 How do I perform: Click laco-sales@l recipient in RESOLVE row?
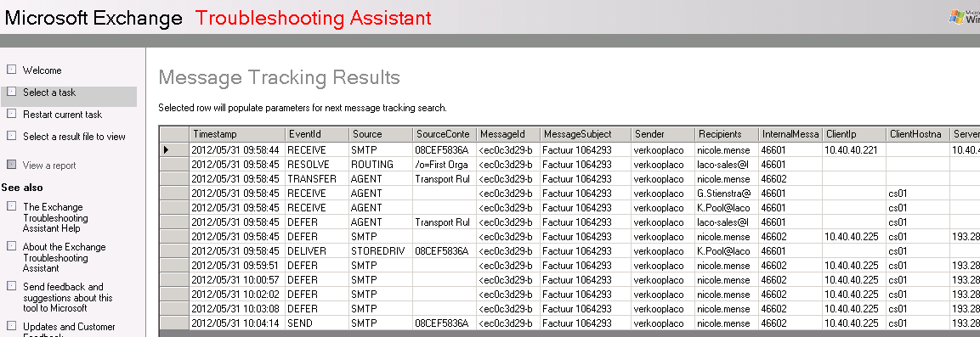click(726, 164)
